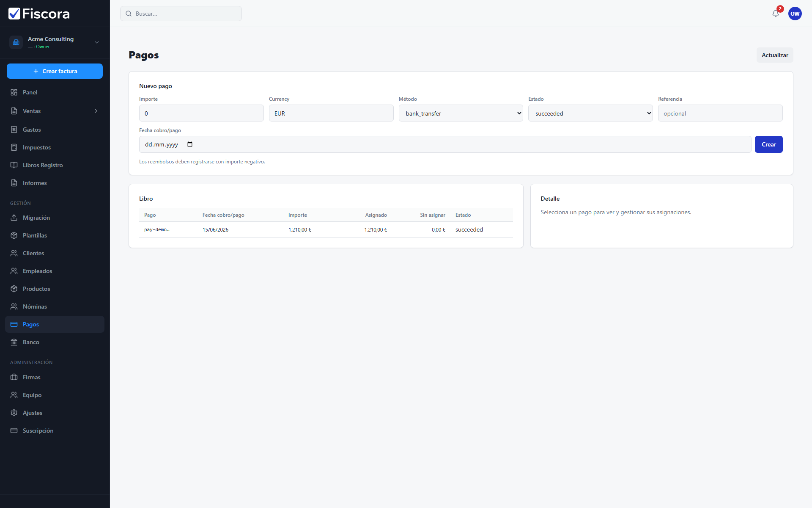Click the Ajustes gear icon
The width and height of the screenshot is (812, 508).
coord(14,413)
